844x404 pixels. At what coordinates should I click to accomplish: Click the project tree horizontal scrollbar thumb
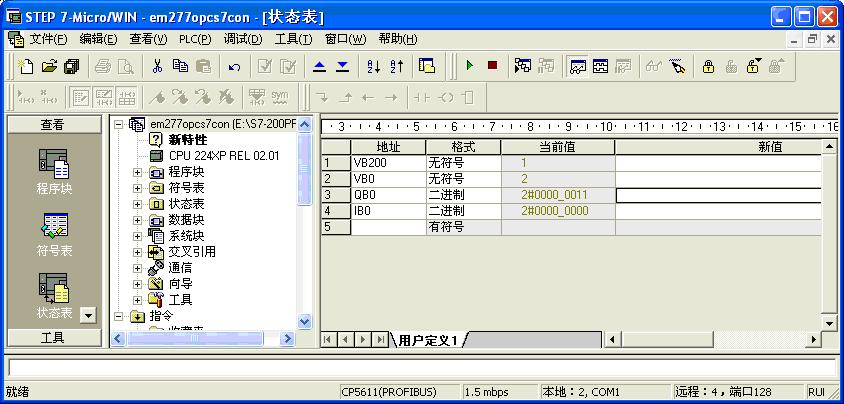pos(195,338)
